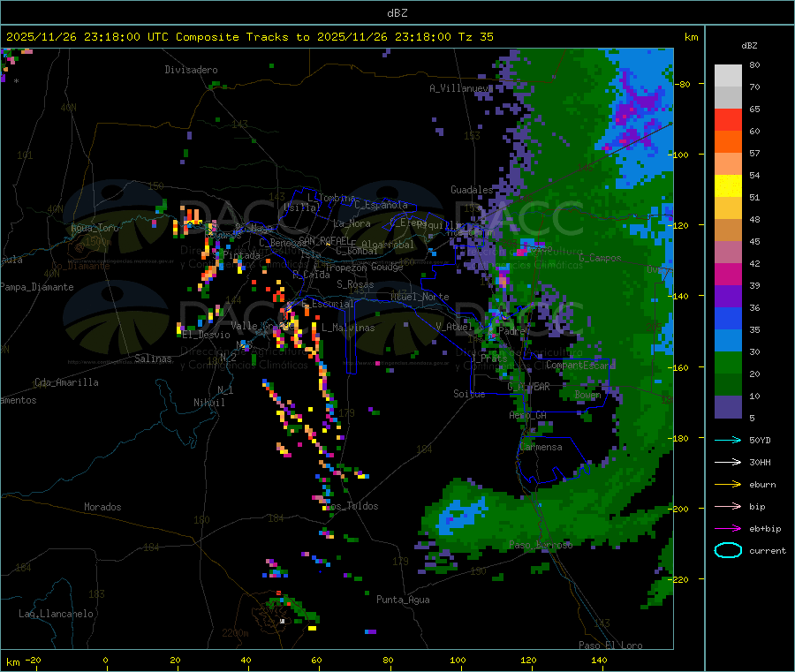Click the yellow eburn arrow legend icon
The height and width of the screenshot is (672, 795).
point(728,484)
